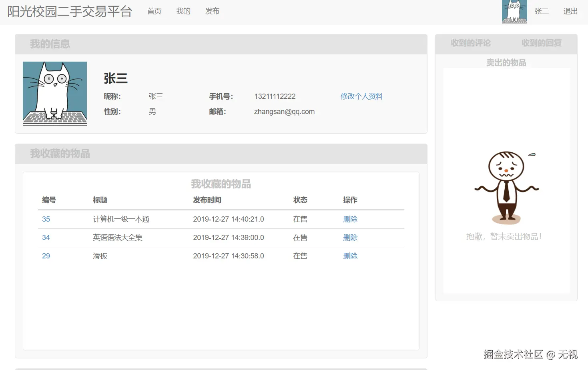Click the 昵称 value 张三 in profile

(156, 96)
